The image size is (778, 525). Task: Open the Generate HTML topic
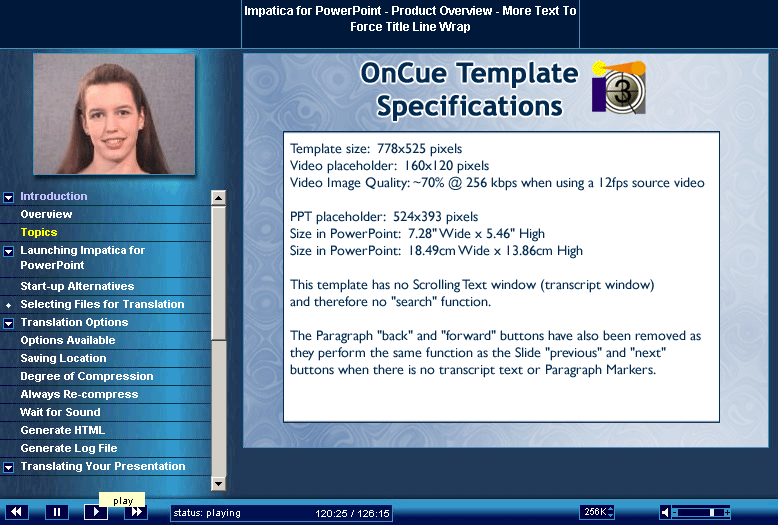63,430
